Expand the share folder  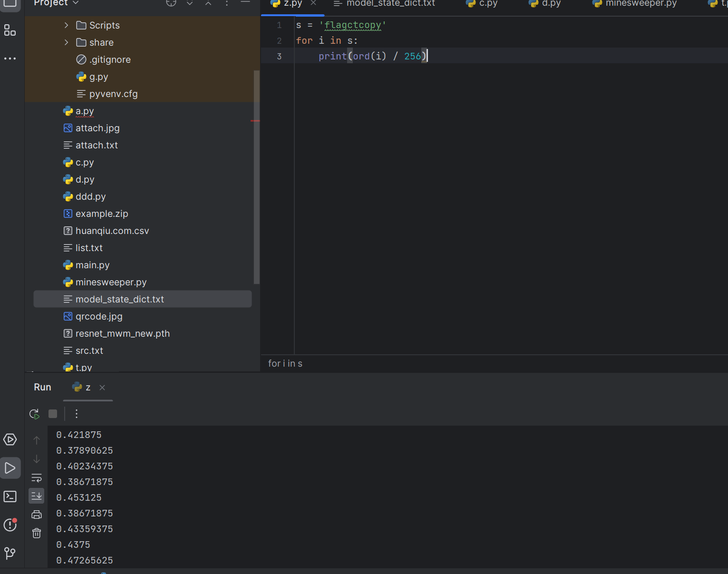click(x=66, y=42)
